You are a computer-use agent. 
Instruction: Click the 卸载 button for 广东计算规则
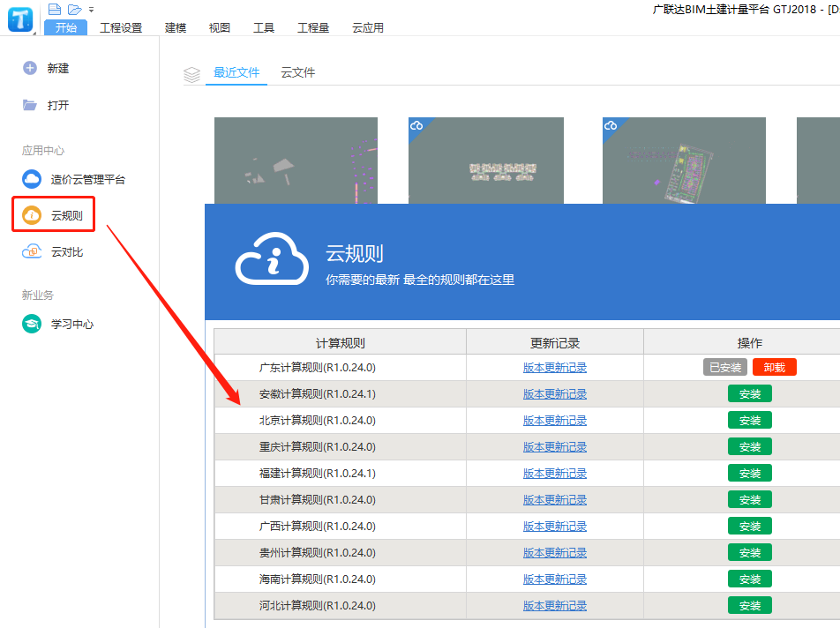tap(774, 367)
